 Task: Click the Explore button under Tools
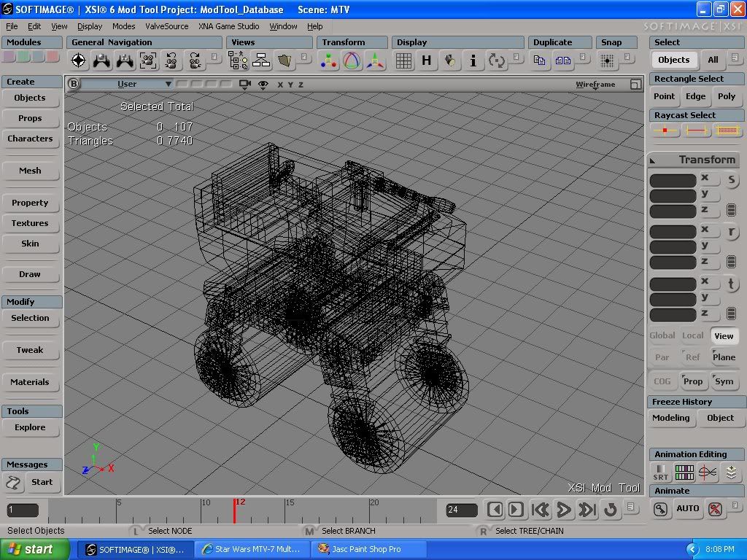click(30, 427)
